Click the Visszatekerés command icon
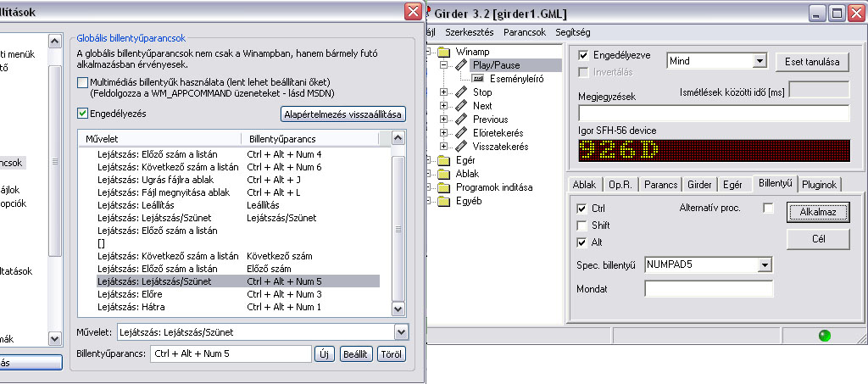The image size is (868, 384). (462, 147)
